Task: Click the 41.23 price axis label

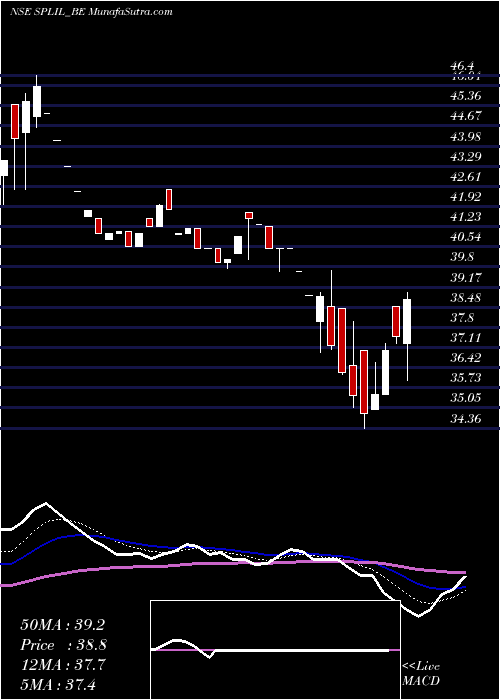Action: [x=466, y=217]
